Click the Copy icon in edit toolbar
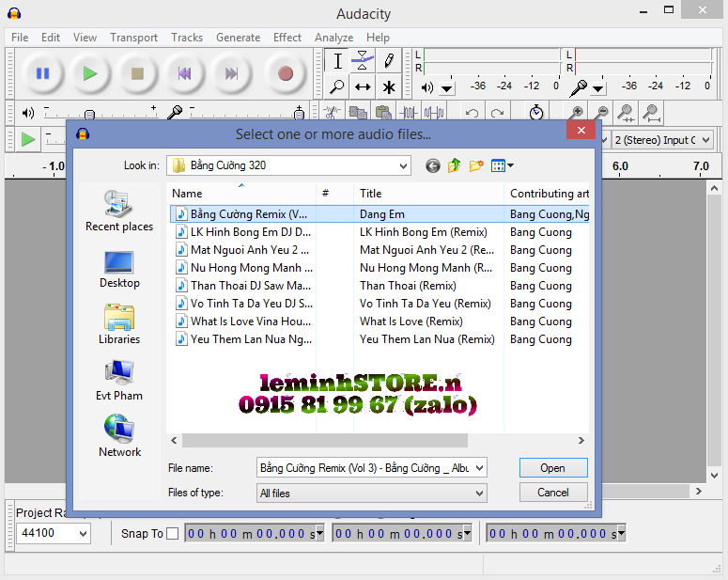Image resolution: width=728 pixels, height=580 pixels. click(x=358, y=113)
